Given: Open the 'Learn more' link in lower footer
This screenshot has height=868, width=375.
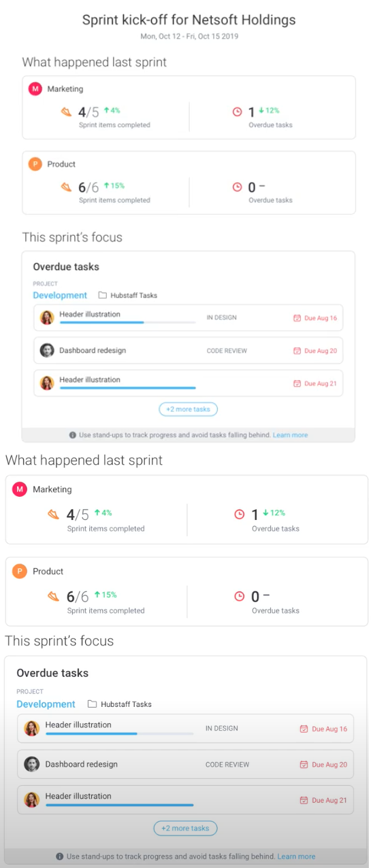Looking at the screenshot, I should 296,856.
